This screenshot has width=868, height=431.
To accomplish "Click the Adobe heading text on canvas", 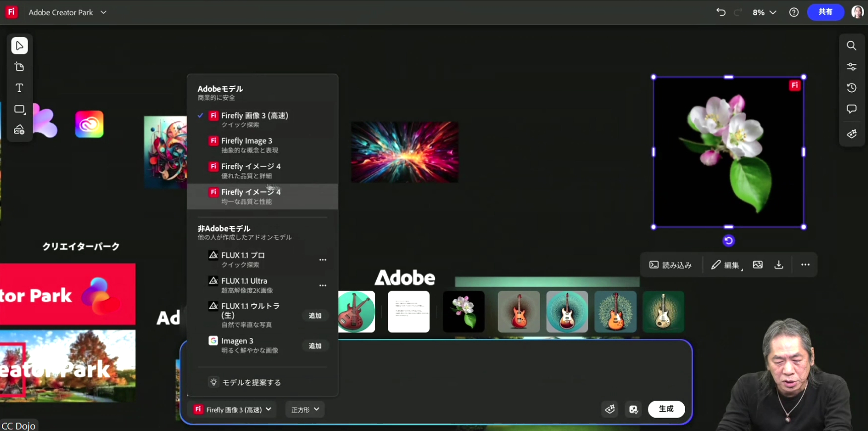I will 405,278.
